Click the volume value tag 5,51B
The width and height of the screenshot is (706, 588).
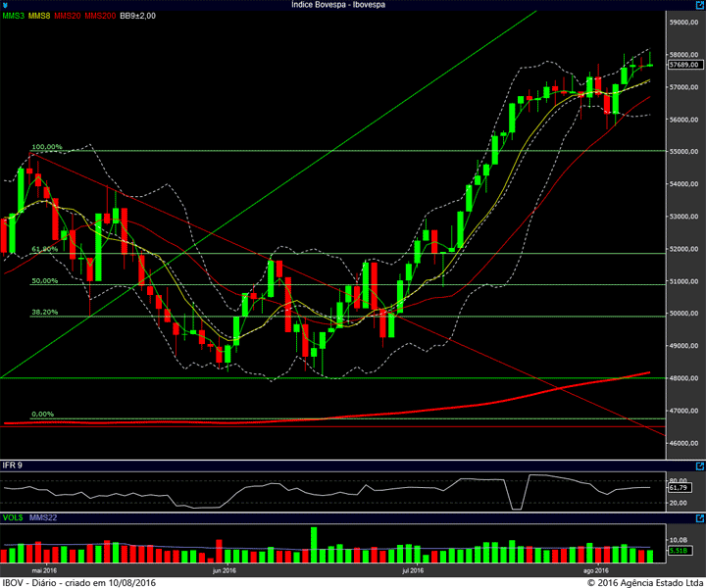pos(679,551)
